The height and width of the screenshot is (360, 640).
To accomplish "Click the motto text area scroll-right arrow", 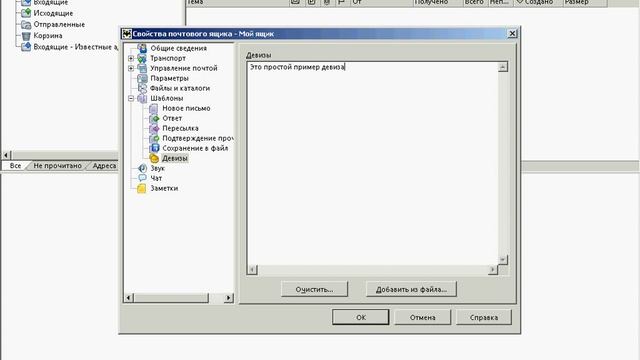I will [493, 270].
